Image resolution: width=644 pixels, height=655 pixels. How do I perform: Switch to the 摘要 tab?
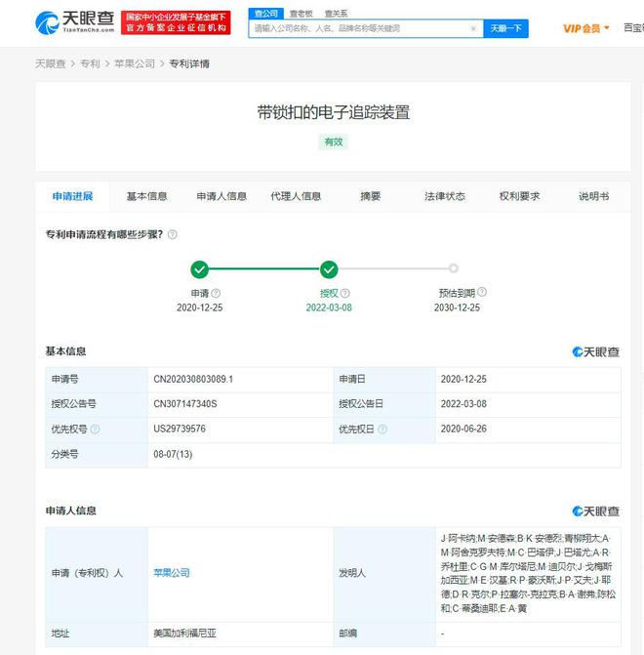click(371, 196)
